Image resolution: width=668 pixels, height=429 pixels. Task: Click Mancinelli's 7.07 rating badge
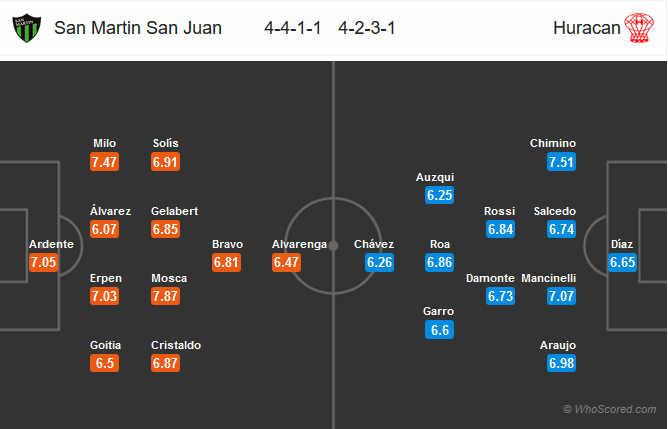click(x=561, y=296)
